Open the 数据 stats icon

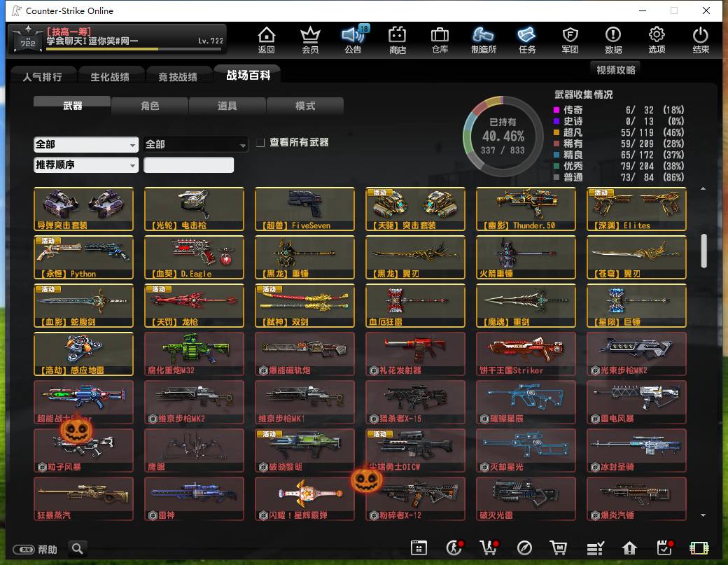point(613,40)
